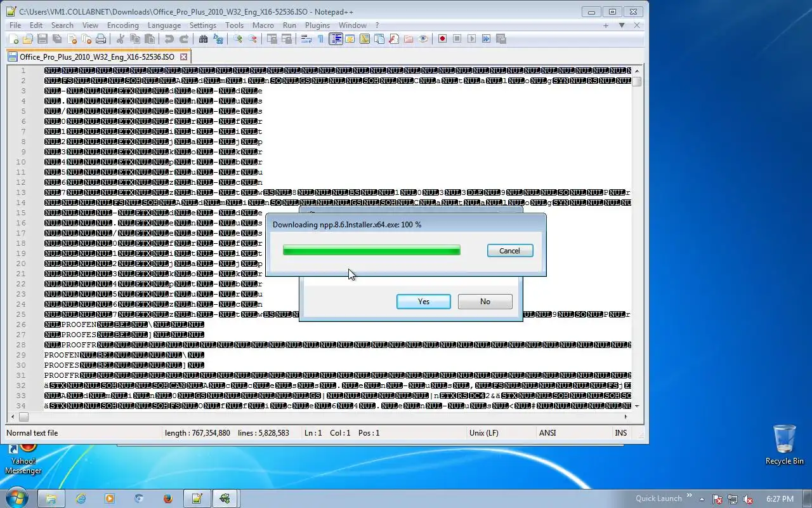Click the Zoom Out toolbar icon

tap(252, 39)
